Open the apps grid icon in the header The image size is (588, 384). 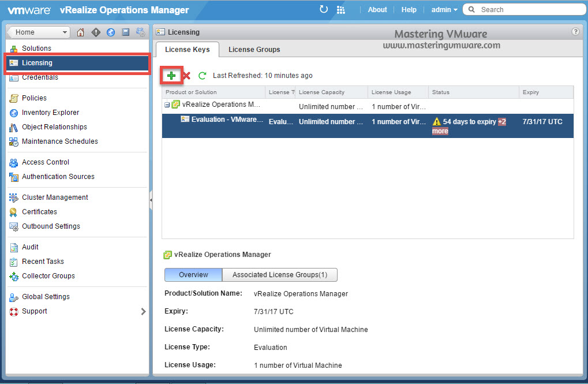click(x=340, y=10)
